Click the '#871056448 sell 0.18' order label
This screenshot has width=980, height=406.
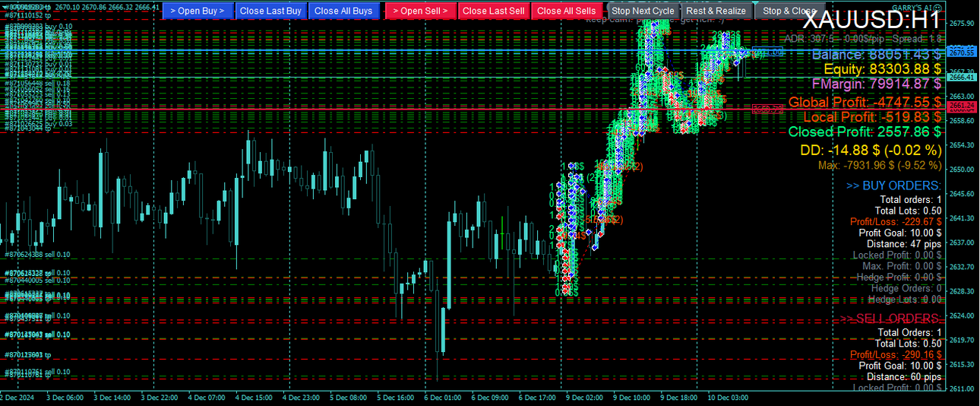37,82
